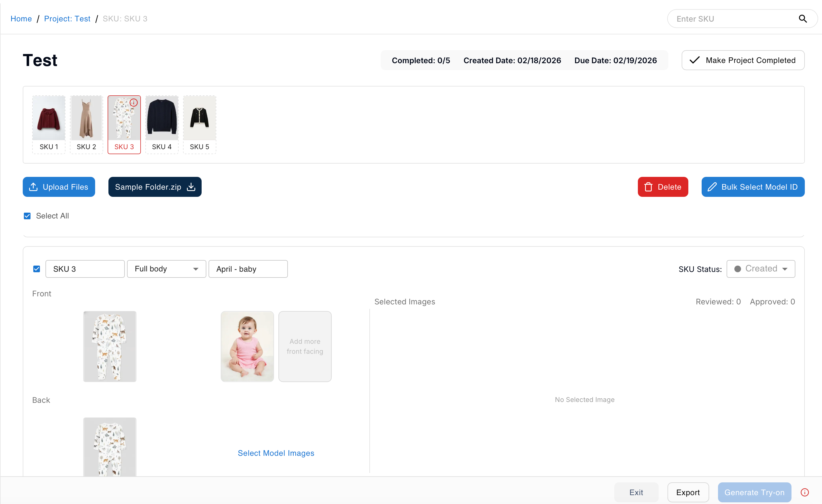Click the pencil icon on Bulk Select Model ID
The height and width of the screenshot is (504, 822).
(x=712, y=187)
